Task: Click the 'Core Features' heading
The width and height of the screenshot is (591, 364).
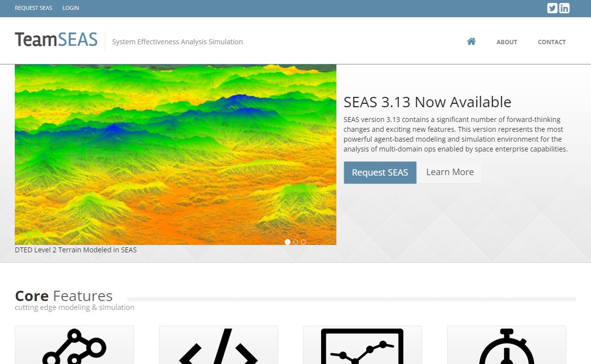Action: pos(64,296)
